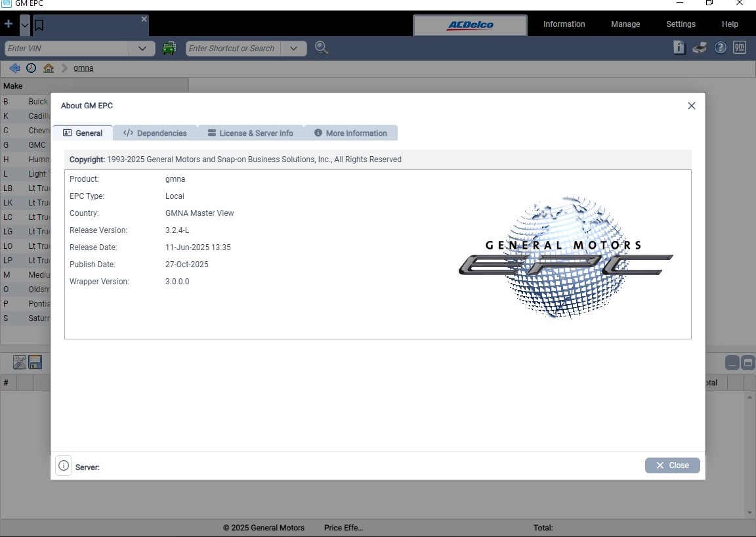Screen dimensions: 756x537
Task: Open the new tab chevron dropdown
Action: pyautogui.click(x=25, y=25)
